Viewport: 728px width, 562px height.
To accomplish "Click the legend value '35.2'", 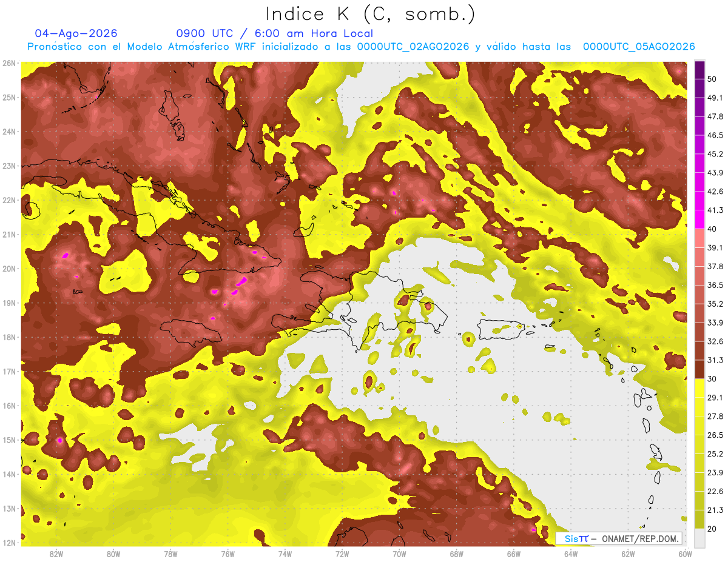I will [715, 304].
